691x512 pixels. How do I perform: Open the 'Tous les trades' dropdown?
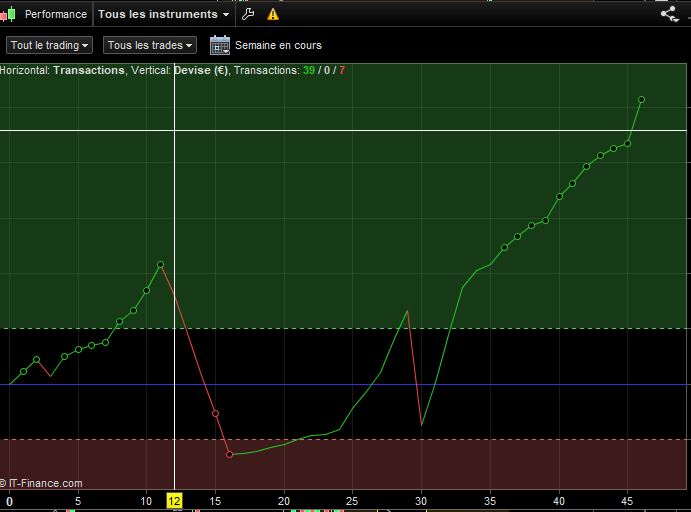tap(150, 45)
